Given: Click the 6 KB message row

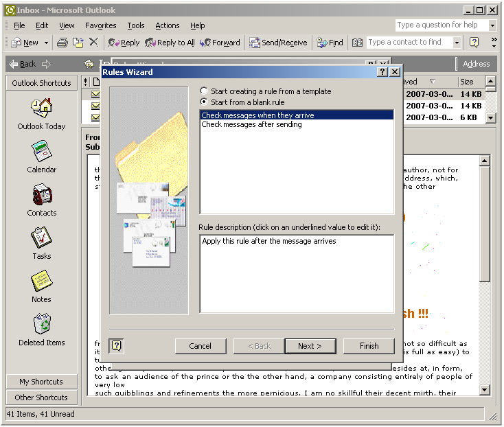Looking at the screenshot, I should click(444, 117).
